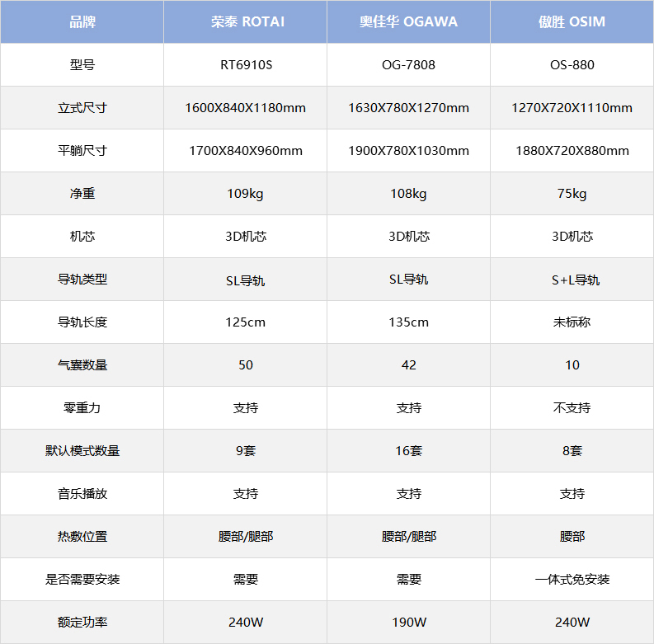Click the 立式尺寸 row label
The image size is (654, 644).
tap(82, 108)
